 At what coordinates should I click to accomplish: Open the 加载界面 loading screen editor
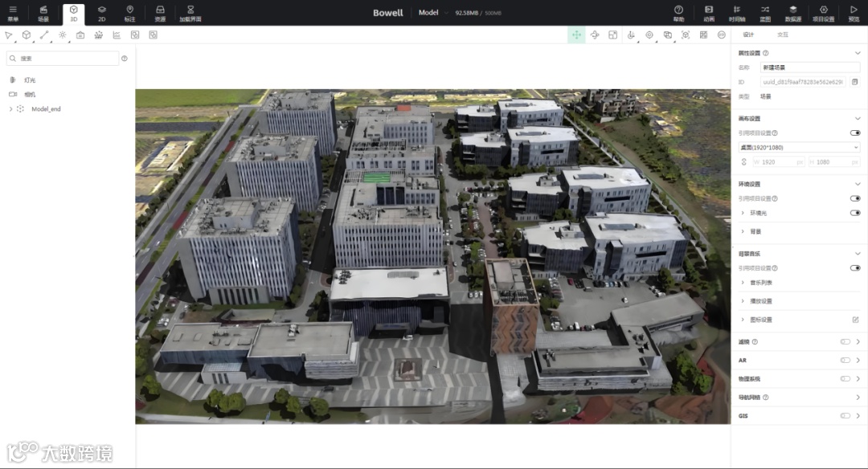[x=190, y=13]
